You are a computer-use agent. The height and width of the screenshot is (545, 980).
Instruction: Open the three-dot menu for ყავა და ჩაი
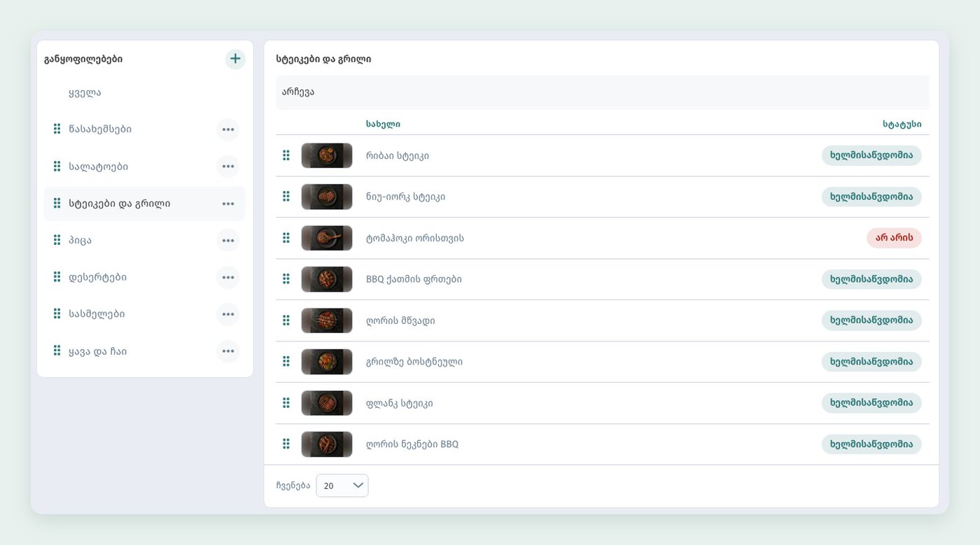pyautogui.click(x=227, y=351)
